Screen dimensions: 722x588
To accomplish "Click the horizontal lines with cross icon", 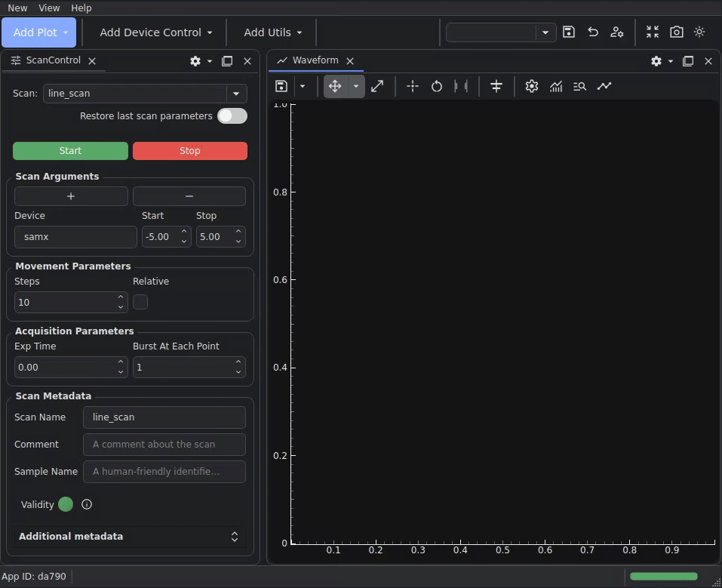I will pos(496,86).
